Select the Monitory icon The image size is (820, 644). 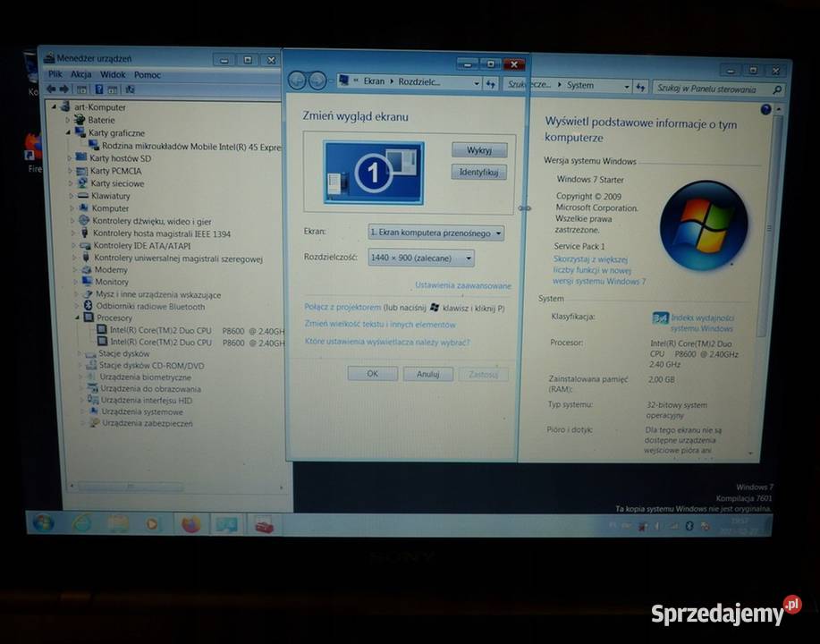[x=87, y=282]
